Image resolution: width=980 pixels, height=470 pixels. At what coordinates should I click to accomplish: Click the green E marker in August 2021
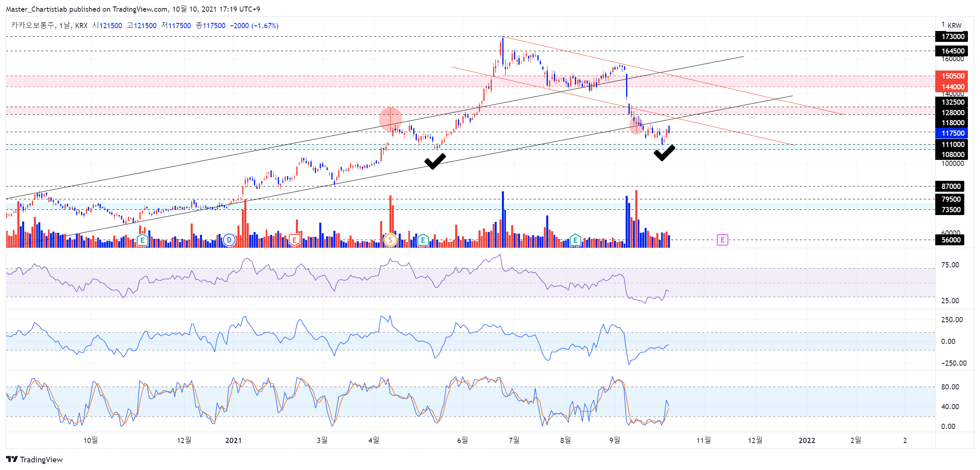tap(575, 240)
